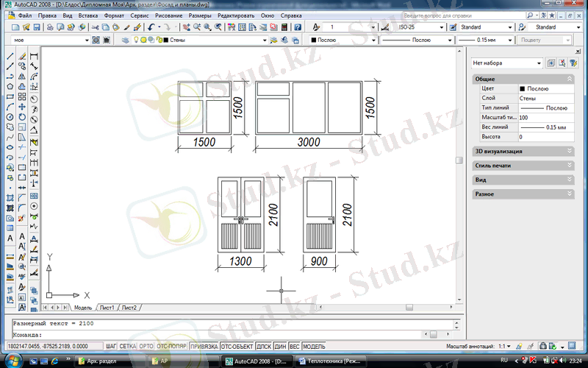Open the QuickCalc calculator icon

284,27
